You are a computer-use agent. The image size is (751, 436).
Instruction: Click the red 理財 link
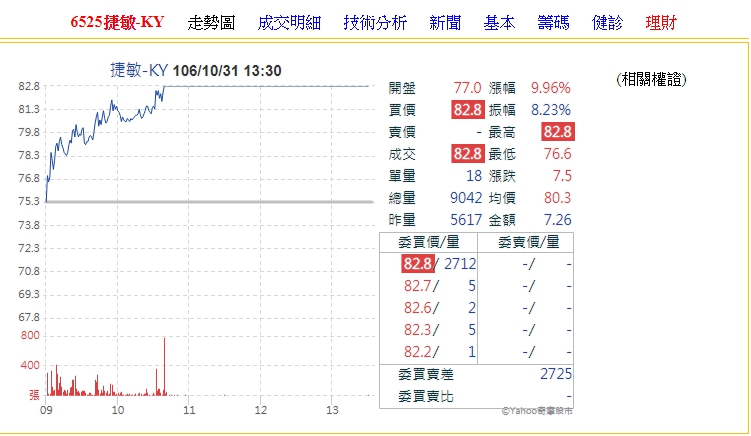(661, 23)
